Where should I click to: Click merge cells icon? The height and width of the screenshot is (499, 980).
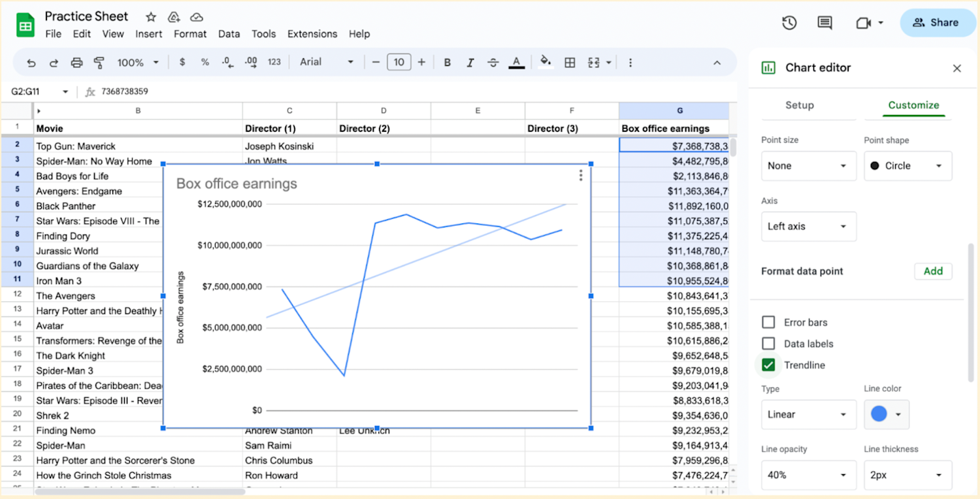(x=593, y=63)
